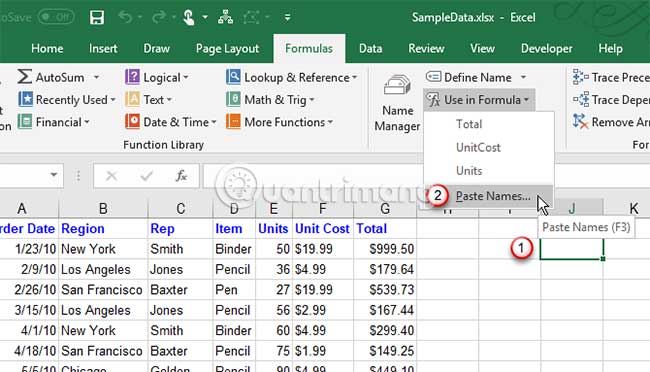
Task: Click the Text functions icon
Action: 132,100
